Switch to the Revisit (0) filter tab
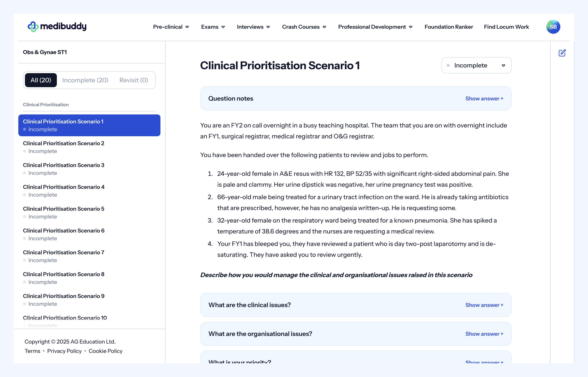The image size is (588, 377). click(134, 80)
